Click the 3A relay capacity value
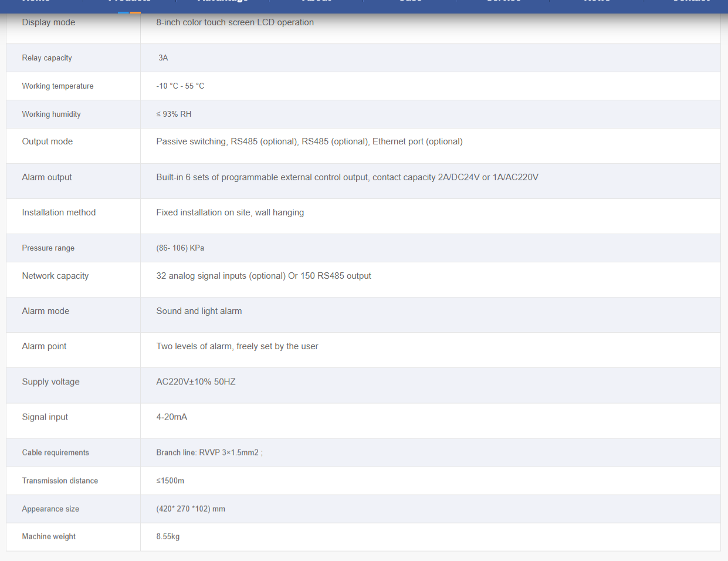This screenshot has width=728, height=561. [163, 58]
